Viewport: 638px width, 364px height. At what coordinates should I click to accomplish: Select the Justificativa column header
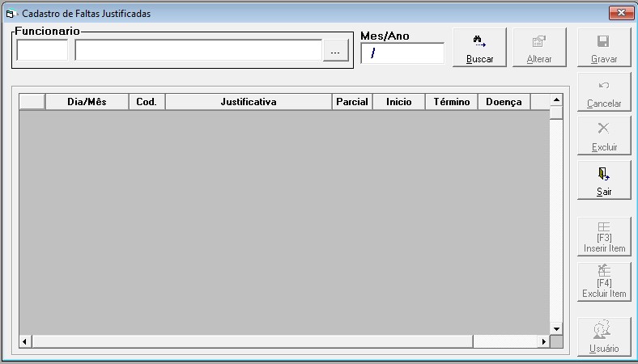tap(249, 102)
